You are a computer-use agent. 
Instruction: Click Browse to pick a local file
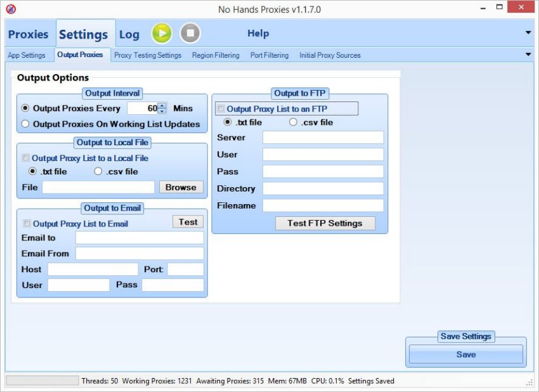(x=181, y=187)
